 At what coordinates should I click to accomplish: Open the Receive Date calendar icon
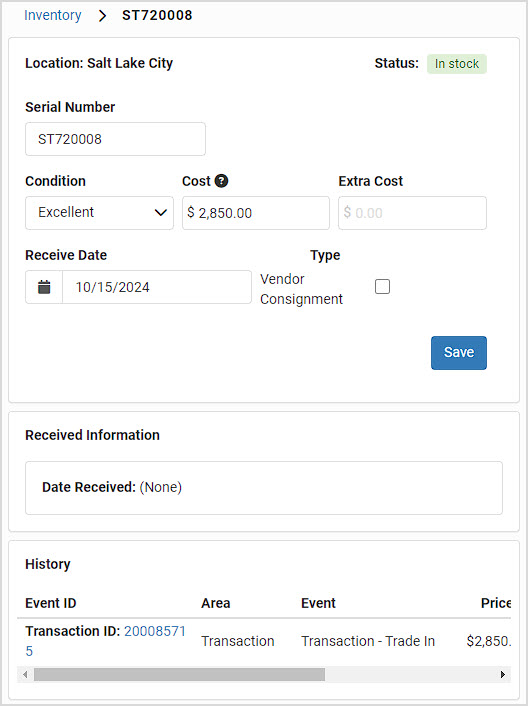(44, 287)
